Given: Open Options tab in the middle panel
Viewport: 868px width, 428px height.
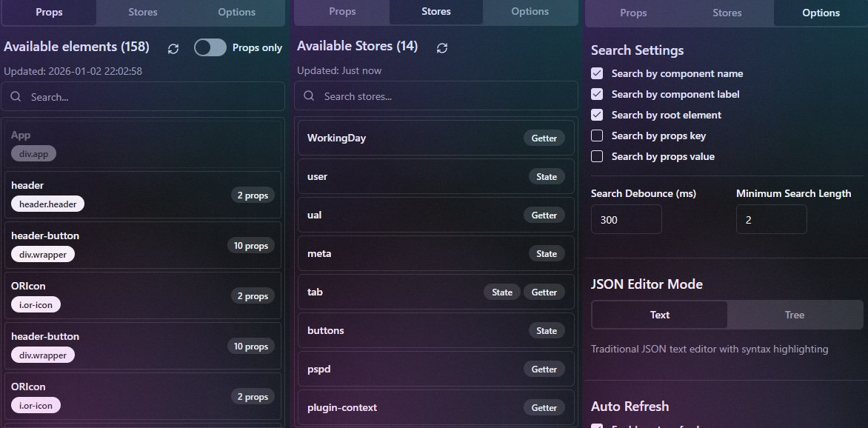Looking at the screenshot, I should pos(530,12).
